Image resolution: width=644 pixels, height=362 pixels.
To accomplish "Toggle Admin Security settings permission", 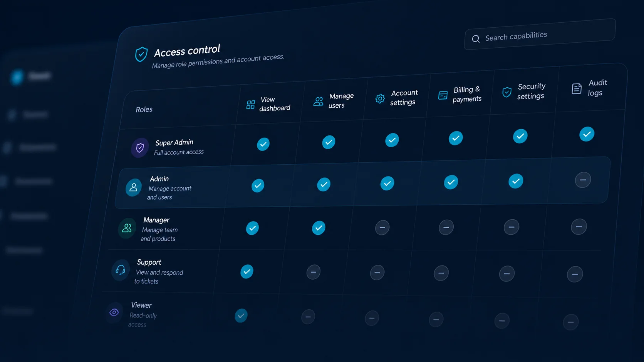I will (516, 181).
